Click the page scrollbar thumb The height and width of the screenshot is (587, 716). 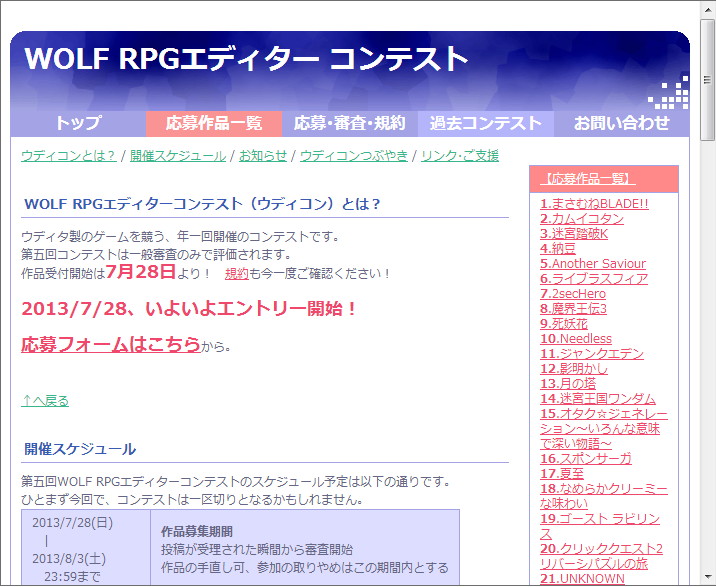(x=708, y=80)
